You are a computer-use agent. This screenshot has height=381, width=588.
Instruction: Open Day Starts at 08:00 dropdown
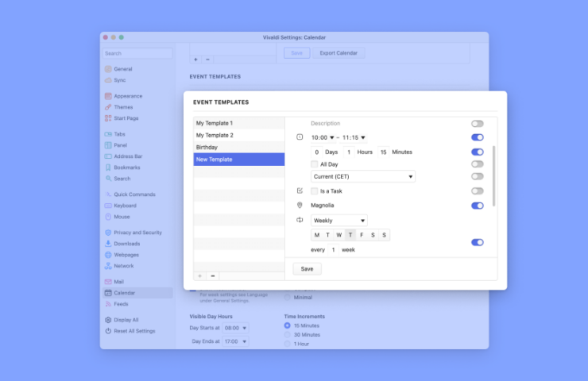click(x=235, y=328)
